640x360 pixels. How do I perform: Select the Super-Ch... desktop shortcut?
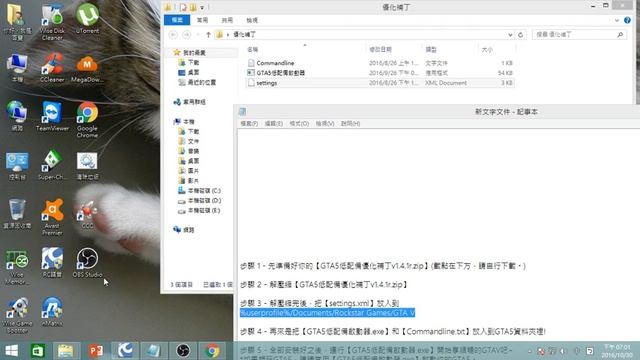point(52,166)
